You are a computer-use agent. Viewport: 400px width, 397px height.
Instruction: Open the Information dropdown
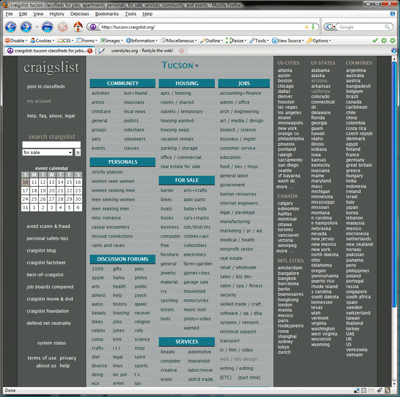click(x=142, y=41)
